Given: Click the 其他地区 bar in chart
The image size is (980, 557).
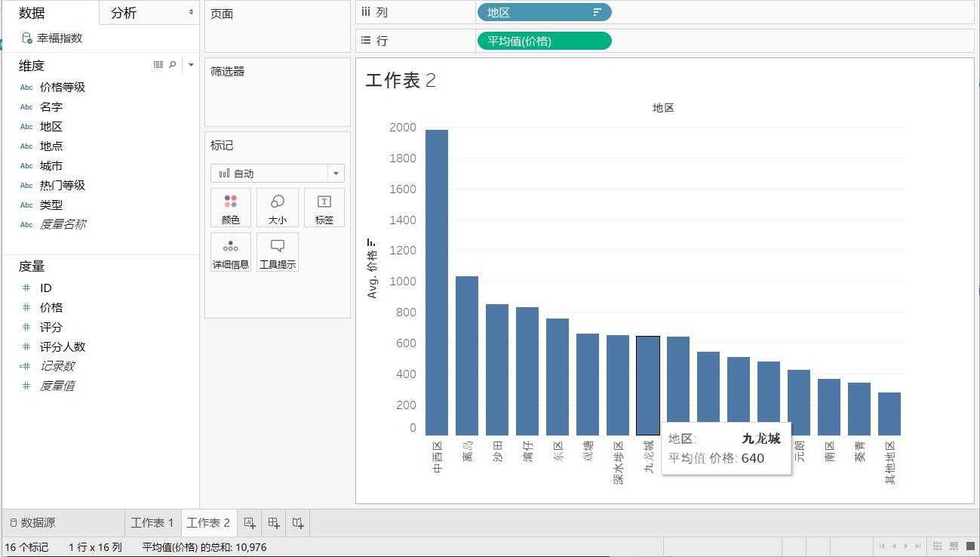Looking at the screenshot, I should [889, 414].
